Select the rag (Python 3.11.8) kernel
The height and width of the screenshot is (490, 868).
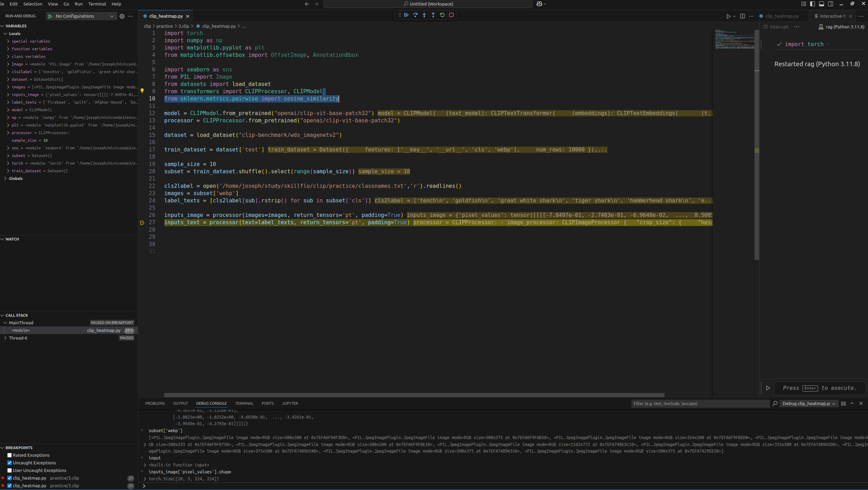point(841,27)
